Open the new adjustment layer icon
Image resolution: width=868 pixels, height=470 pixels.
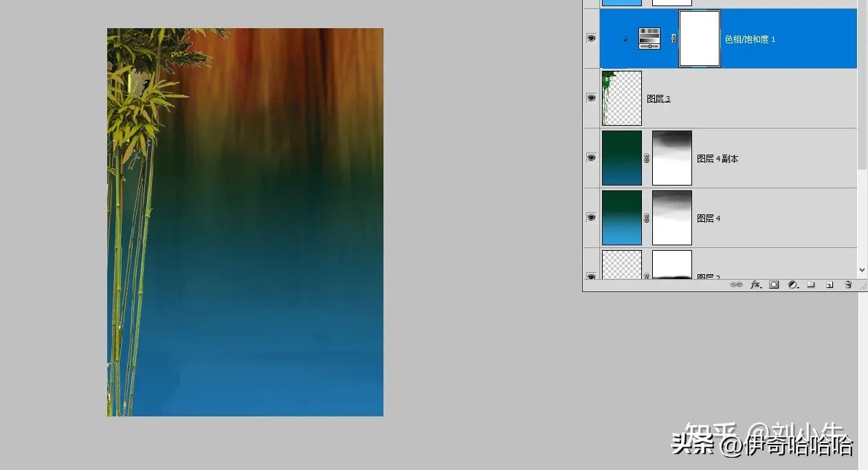coord(792,284)
